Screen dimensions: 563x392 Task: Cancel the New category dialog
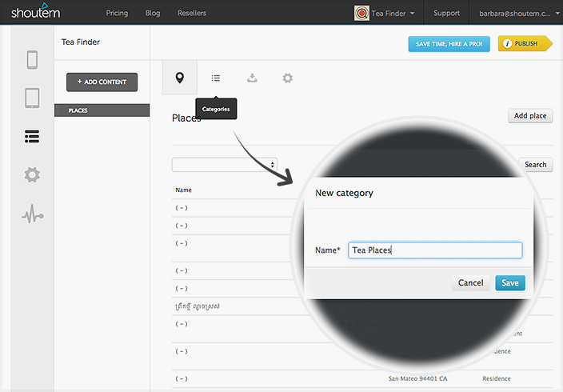point(470,282)
